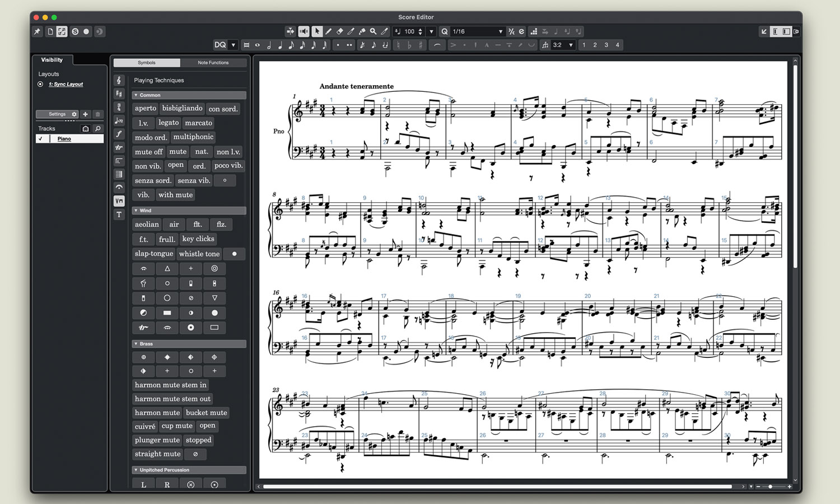Viewport: 840px width, 504px height.
Task: Open layout Settings button
Action: [57, 114]
